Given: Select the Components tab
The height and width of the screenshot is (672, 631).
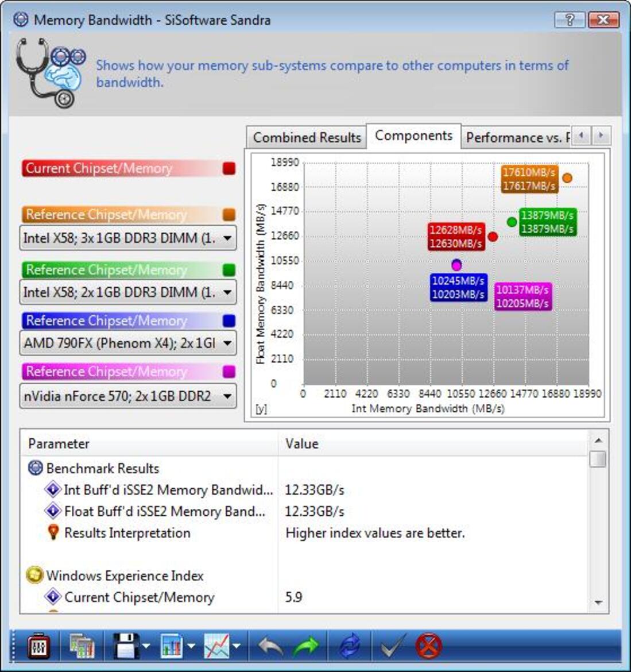Looking at the screenshot, I should (x=413, y=136).
